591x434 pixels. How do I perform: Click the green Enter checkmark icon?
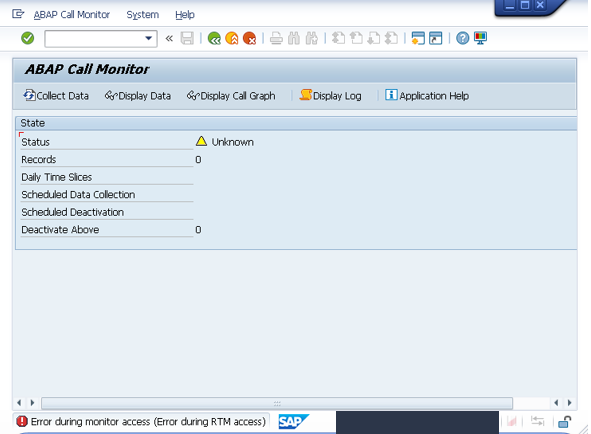28,38
